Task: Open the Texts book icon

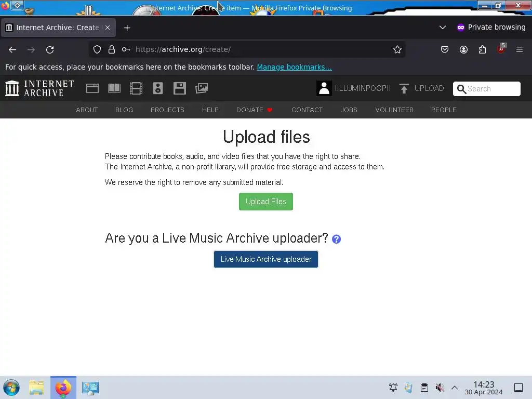Action: 114,88
